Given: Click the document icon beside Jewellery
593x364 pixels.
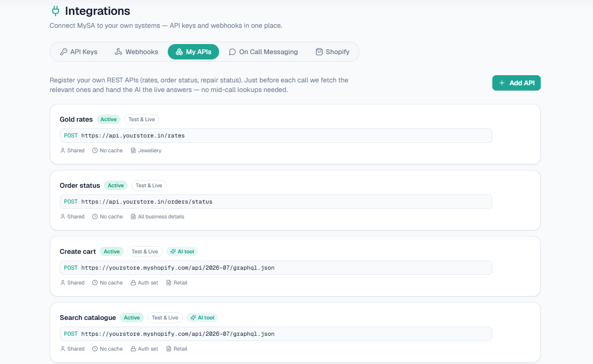Looking at the screenshot, I should click(133, 150).
